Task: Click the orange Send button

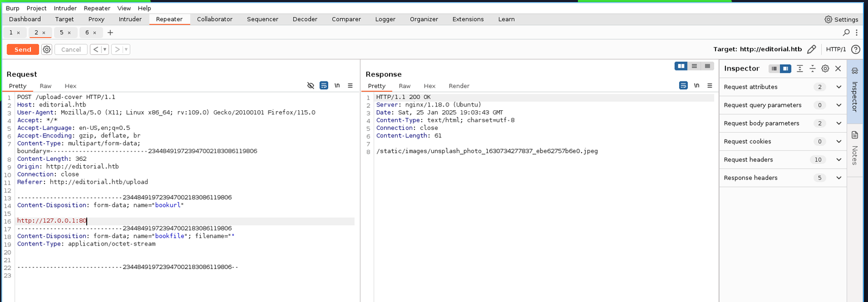Action: [23, 49]
